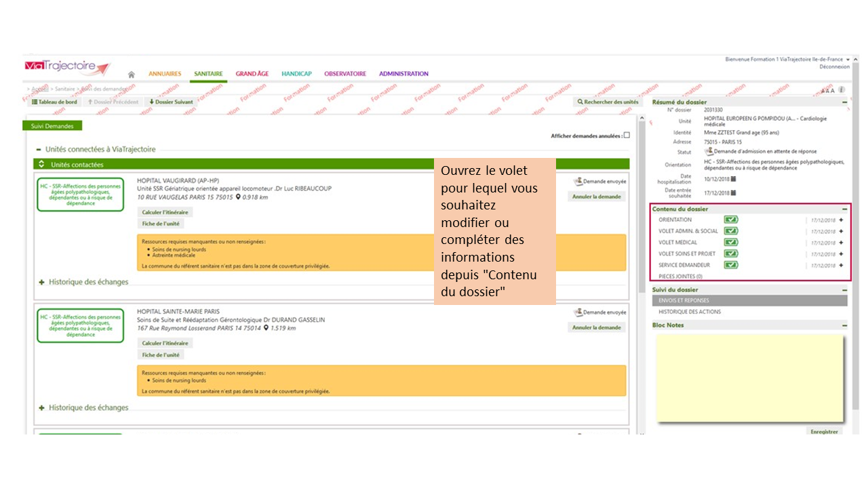Open the user account dropdown arrow

click(x=847, y=60)
